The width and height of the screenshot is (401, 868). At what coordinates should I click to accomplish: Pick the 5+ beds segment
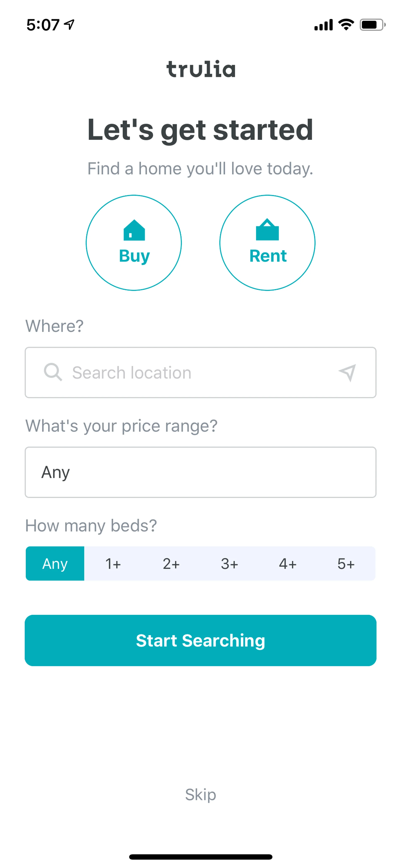346,563
